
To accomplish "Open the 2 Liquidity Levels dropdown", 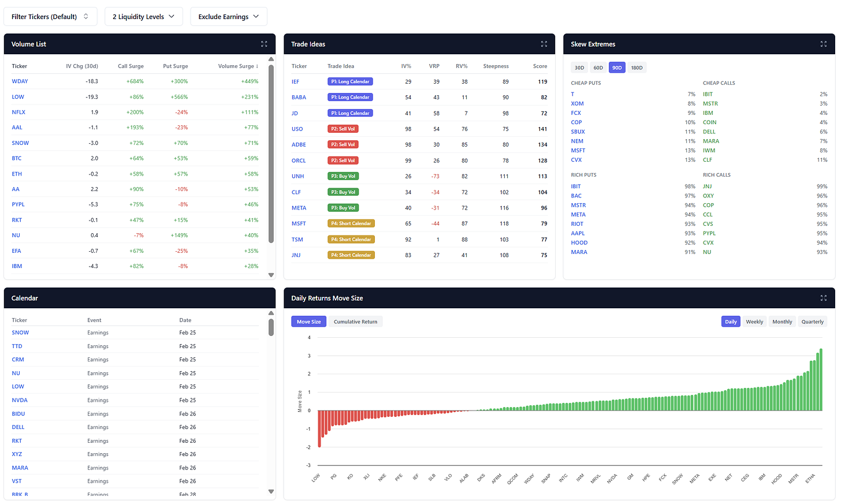I will tap(144, 17).
